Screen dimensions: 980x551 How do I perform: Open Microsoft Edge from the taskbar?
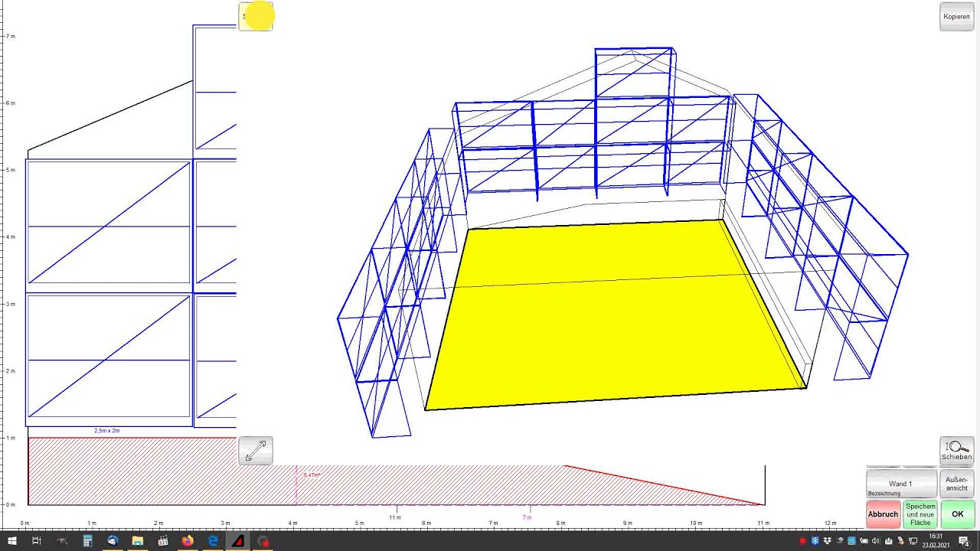click(213, 541)
